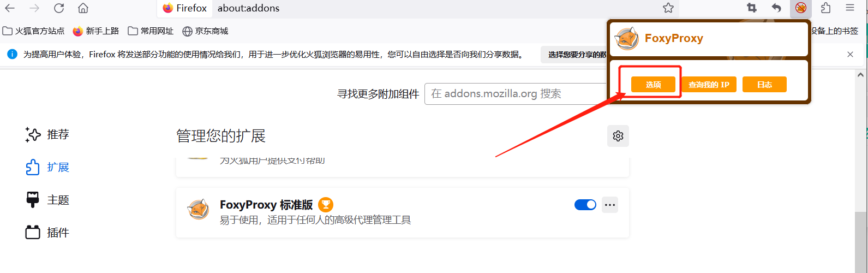Open the Extensions puzzle-piece toolbar icon
The width and height of the screenshot is (868, 273).
point(825,8)
